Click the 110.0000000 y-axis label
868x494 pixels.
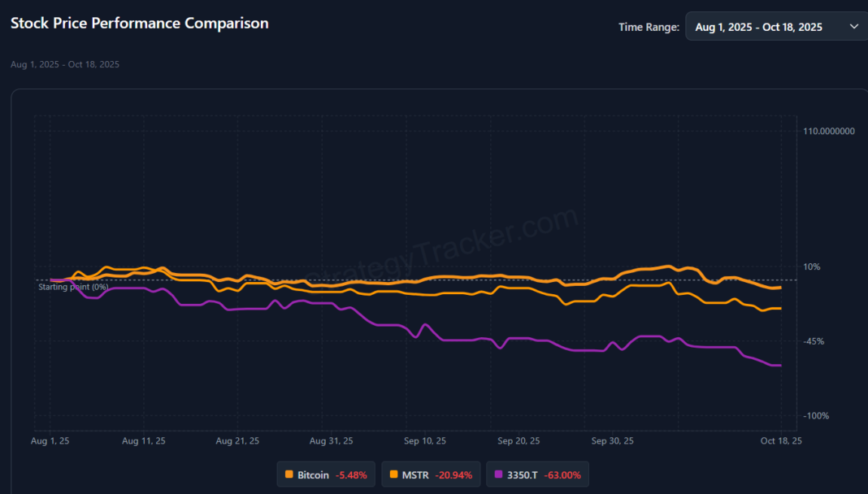[x=829, y=131]
